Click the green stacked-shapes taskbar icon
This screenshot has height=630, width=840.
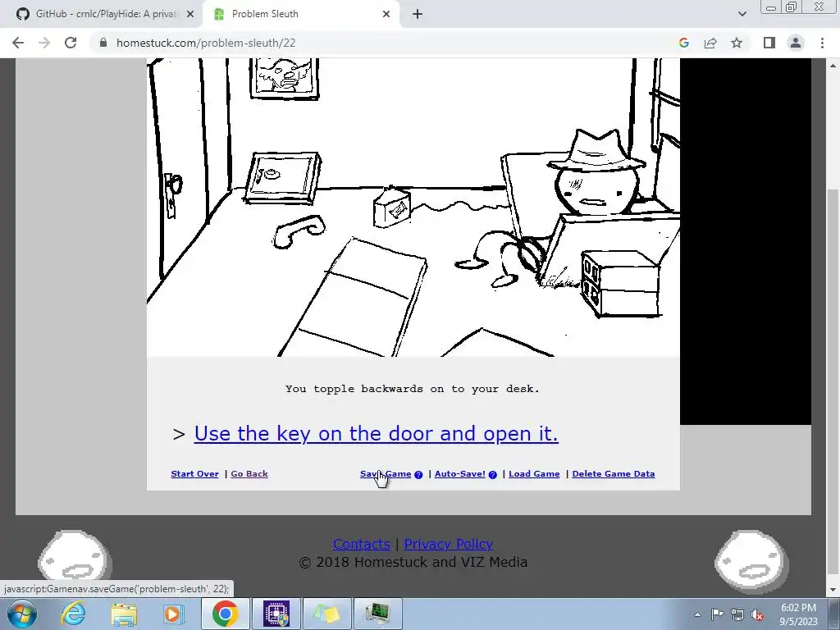327,614
